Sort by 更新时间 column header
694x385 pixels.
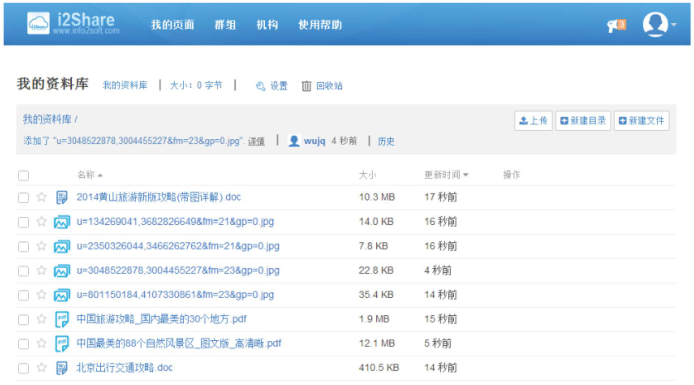pos(446,175)
